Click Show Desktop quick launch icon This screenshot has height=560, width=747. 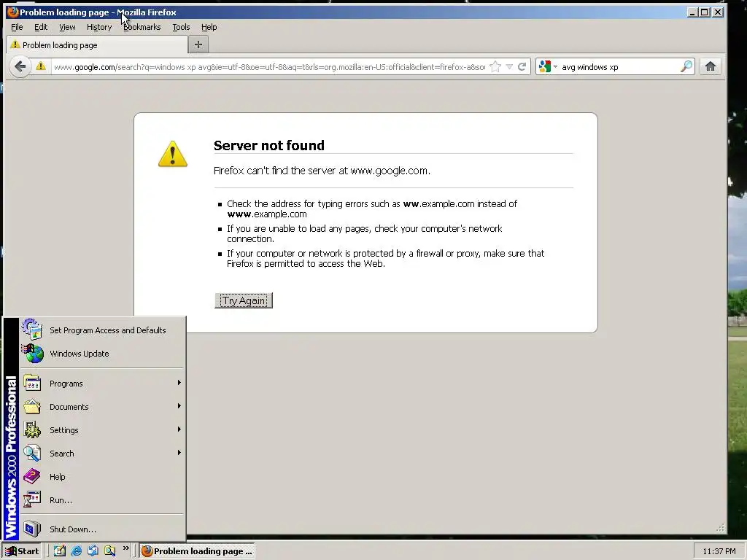60,551
